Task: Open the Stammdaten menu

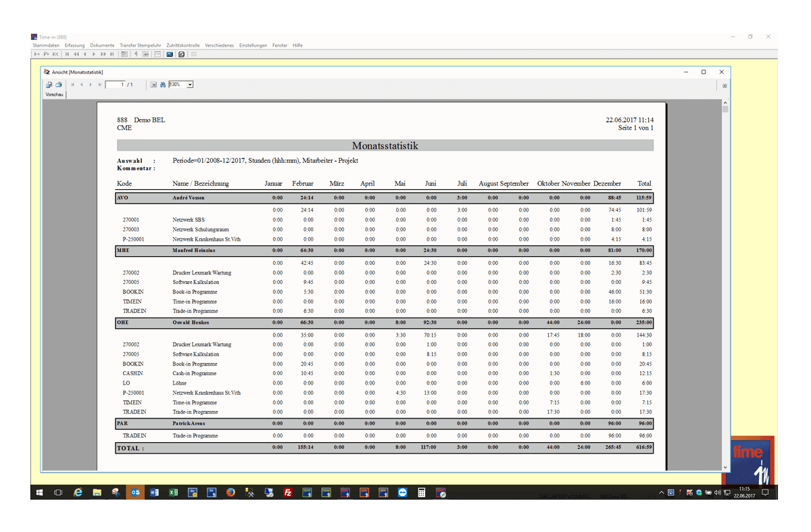Action: coord(46,45)
